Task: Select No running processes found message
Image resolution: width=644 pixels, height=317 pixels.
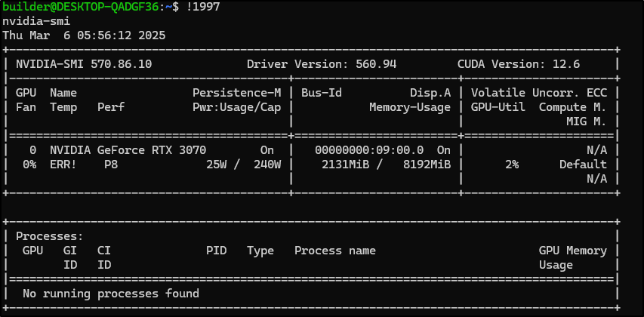Action: click(x=111, y=294)
